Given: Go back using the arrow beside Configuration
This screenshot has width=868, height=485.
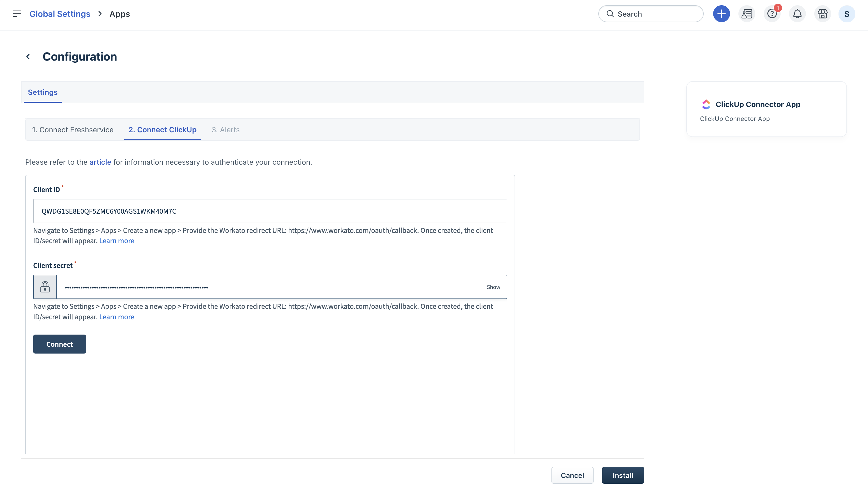Looking at the screenshot, I should coord(28,57).
